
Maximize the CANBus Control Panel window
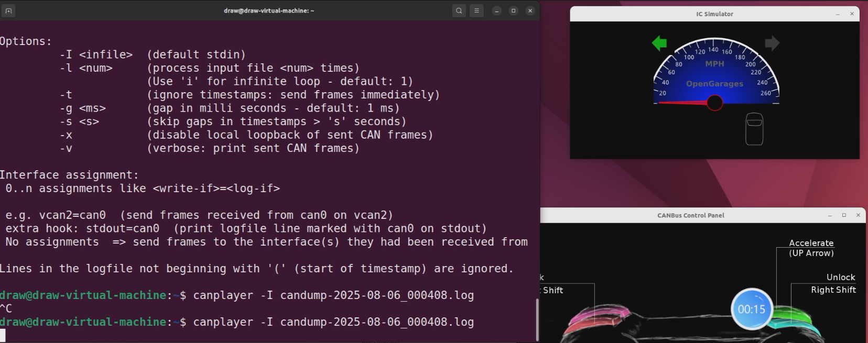click(x=844, y=215)
